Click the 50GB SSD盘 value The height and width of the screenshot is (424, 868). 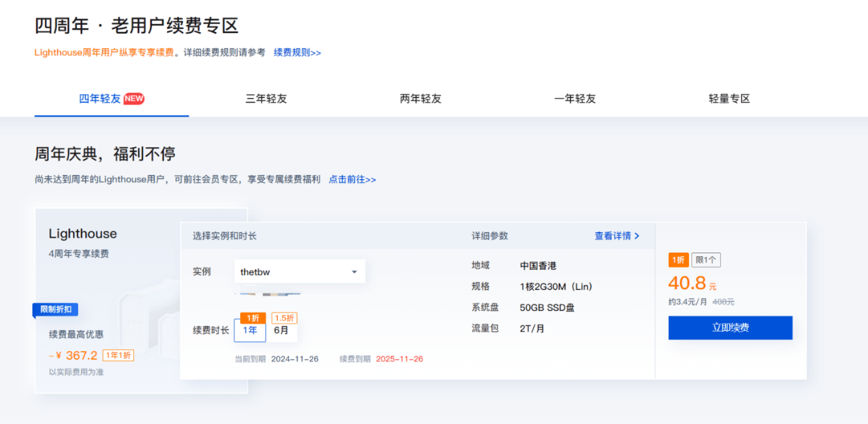click(547, 308)
